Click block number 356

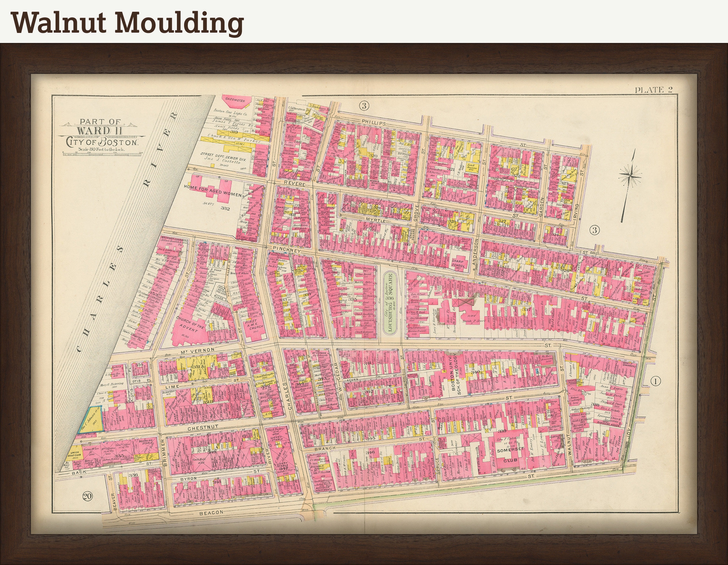click(x=133, y=475)
